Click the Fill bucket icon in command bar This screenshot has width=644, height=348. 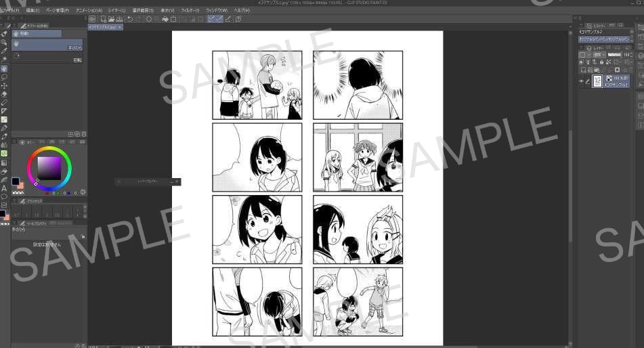tap(165, 19)
